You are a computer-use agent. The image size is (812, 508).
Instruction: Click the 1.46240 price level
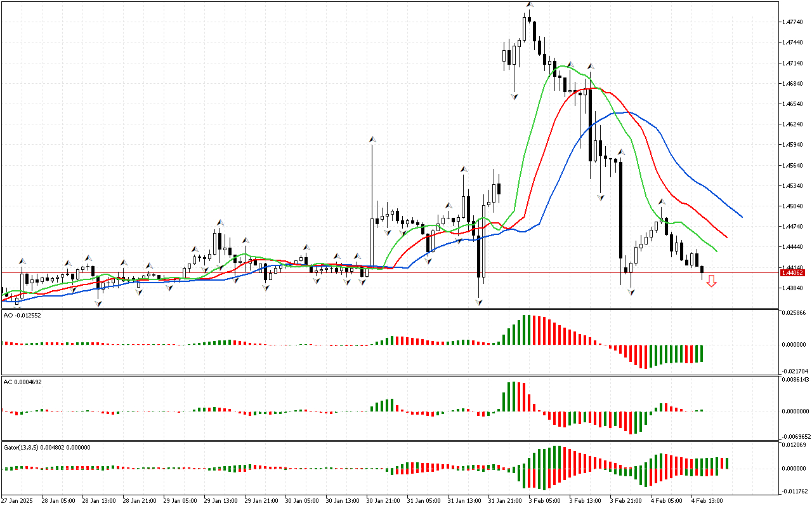click(793, 124)
